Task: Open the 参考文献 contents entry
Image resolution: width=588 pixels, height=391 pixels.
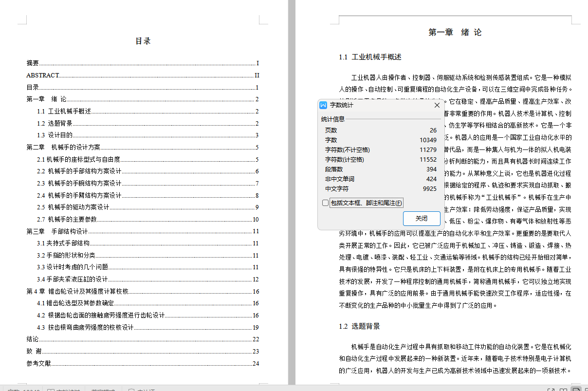Action: pos(143,363)
